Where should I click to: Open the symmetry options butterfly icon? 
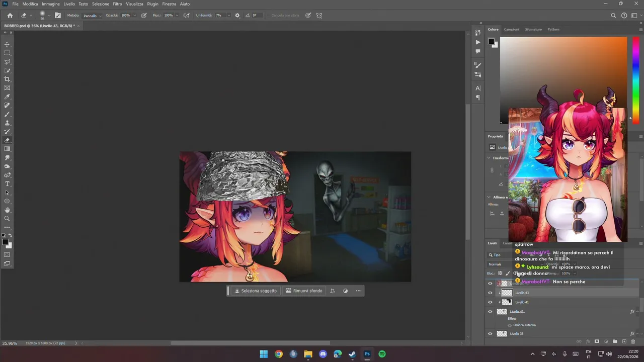point(319,16)
